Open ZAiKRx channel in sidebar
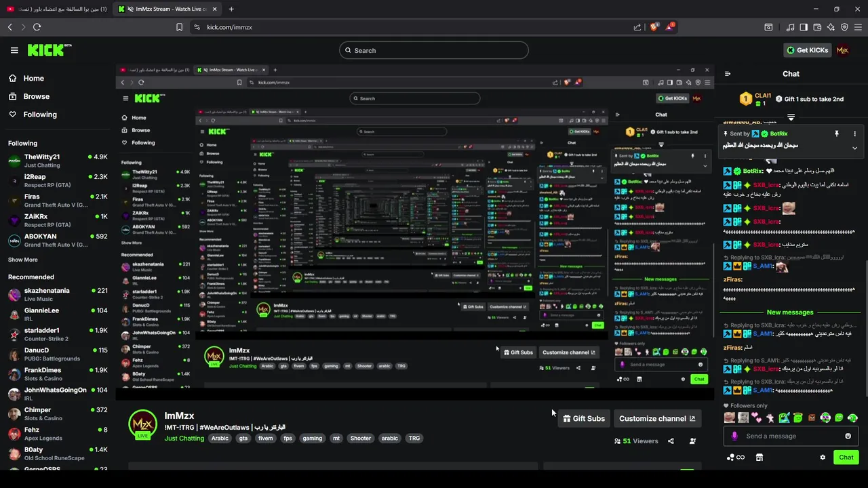 58,220
